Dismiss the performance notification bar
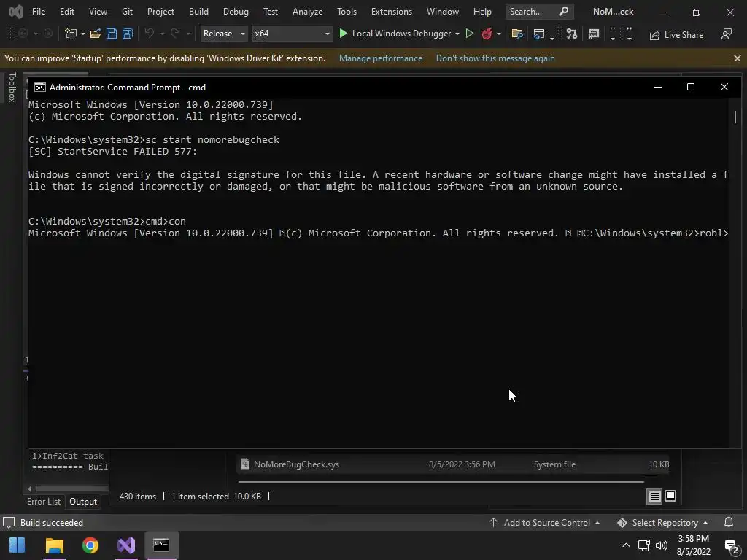 pos(738,58)
